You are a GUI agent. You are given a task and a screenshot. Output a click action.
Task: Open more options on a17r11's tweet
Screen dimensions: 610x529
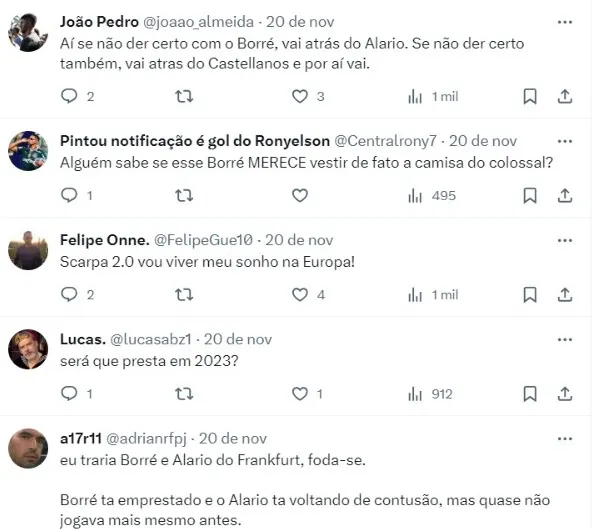point(564,438)
